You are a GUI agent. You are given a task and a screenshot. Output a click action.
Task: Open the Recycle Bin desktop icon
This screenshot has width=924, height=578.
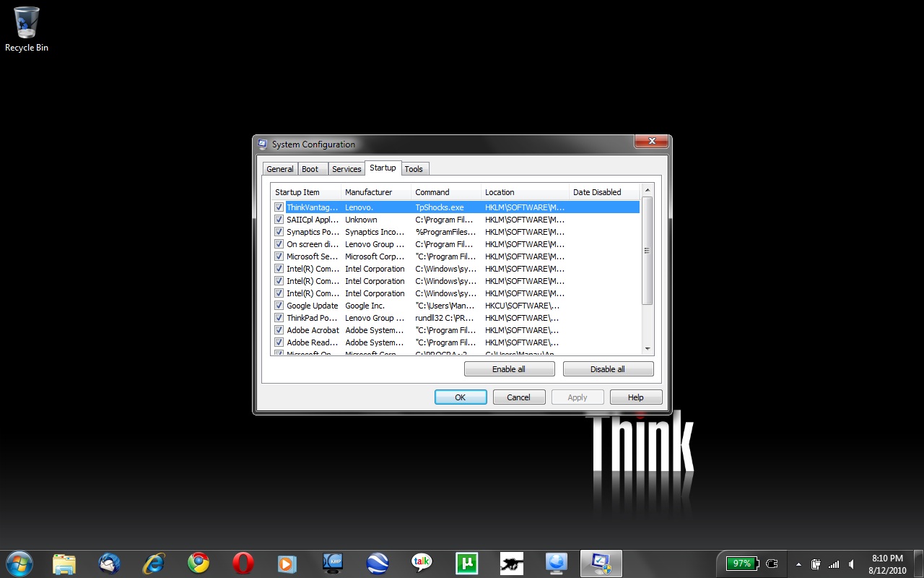(27, 29)
